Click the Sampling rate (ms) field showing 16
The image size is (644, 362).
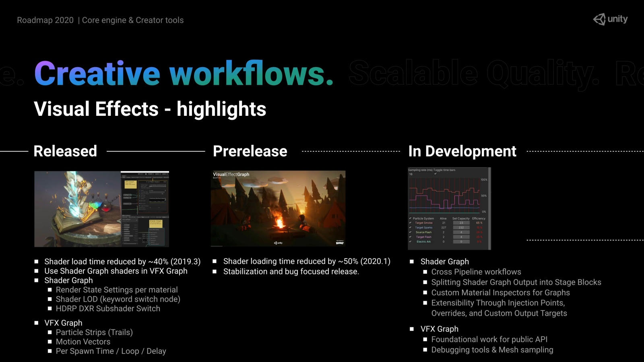(x=420, y=174)
